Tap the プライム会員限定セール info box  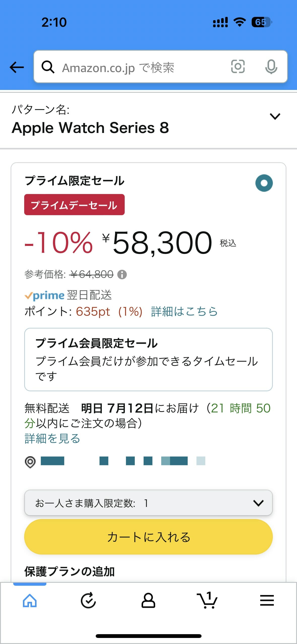click(148, 360)
